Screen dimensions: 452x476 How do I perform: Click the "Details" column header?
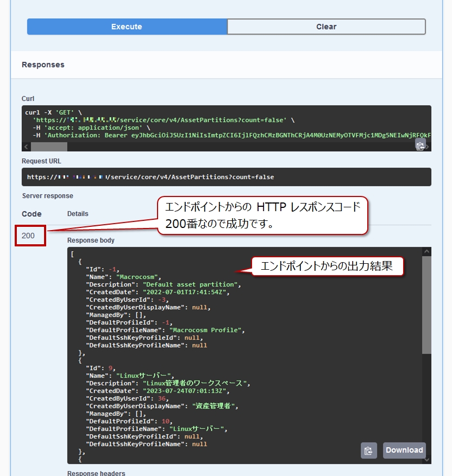click(78, 214)
